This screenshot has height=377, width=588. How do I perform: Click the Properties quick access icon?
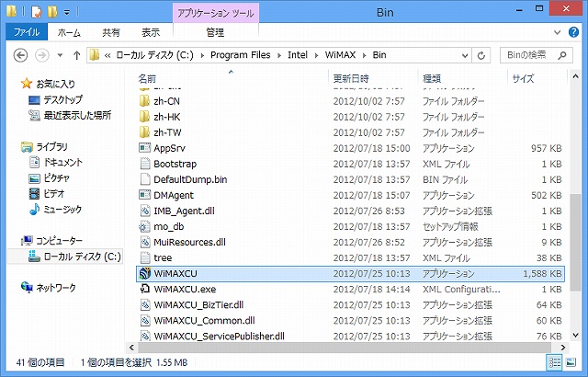tap(37, 12)
